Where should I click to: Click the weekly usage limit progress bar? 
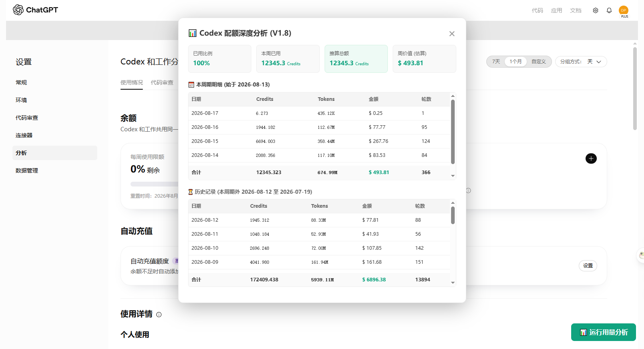click(x=154, y=184)
